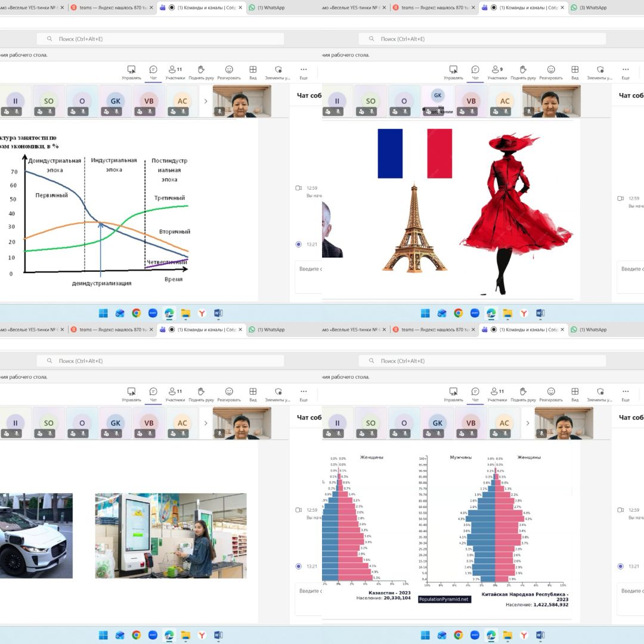
Task: Click Элементы у... icon above the Eiffel Tower slide
Action: coord(600,72)
